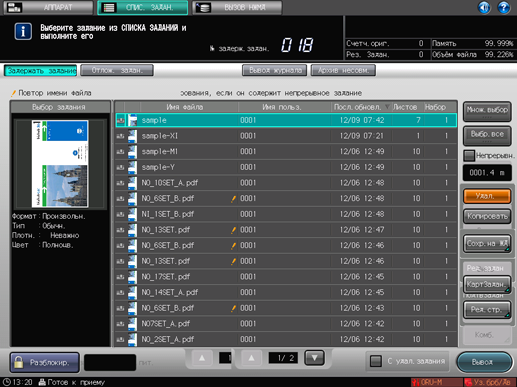This screenshot has width=517, height=387.
Task: Open Вывод журнала
Action: coord(275,71)
